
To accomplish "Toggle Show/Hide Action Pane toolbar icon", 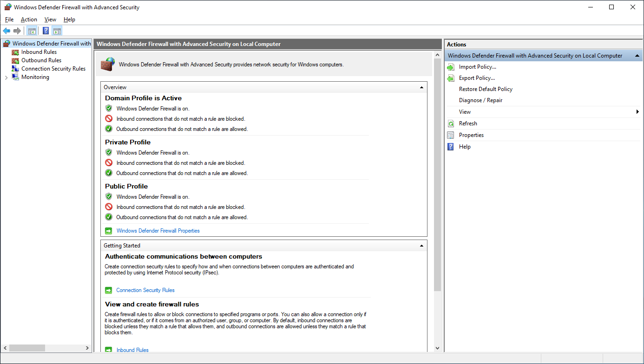I will (57, 31).
